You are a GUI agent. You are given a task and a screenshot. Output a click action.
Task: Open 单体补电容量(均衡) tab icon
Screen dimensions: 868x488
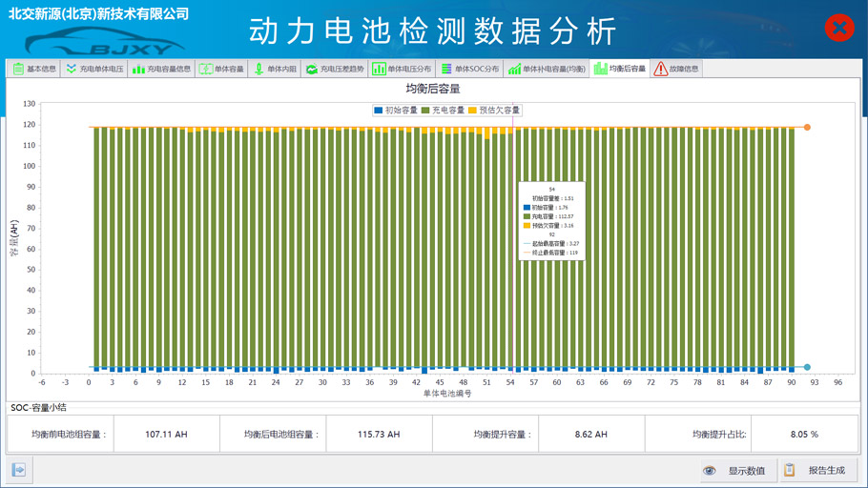pyautogui.click(x=514, y=69)
